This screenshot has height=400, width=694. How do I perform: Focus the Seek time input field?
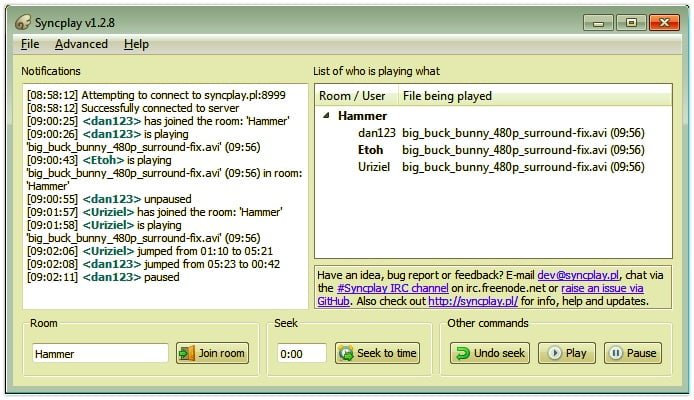(302, 354)
